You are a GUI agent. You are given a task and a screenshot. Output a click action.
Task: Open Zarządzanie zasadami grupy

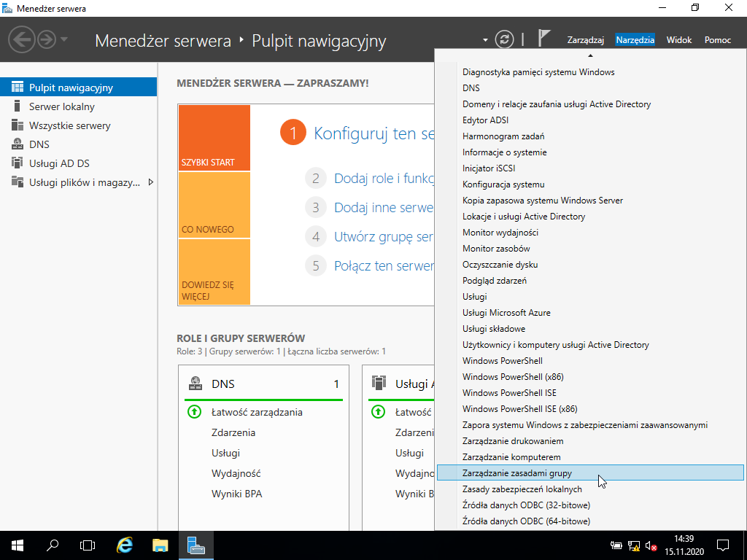[590, 472]
